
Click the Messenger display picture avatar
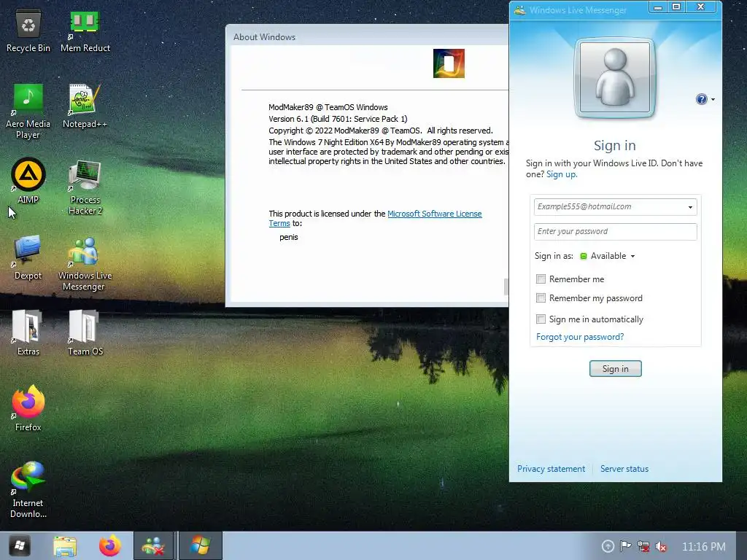coord(615,78)
